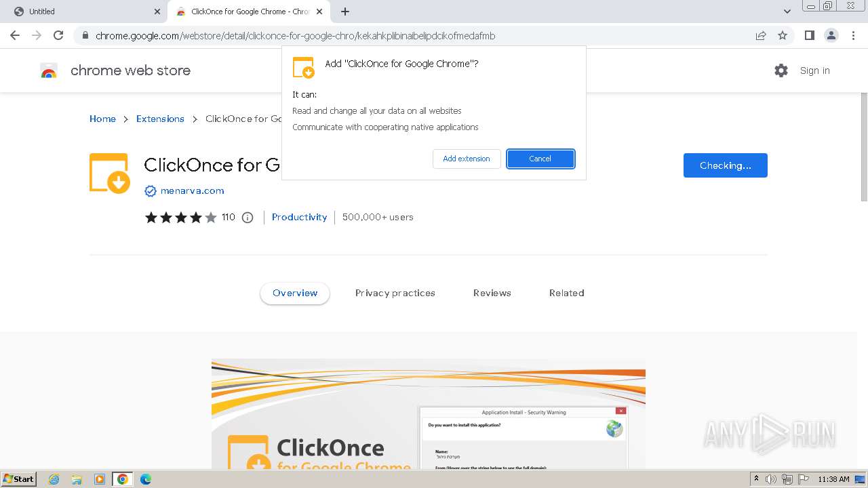Click the ClickOnce promo screenshot

click(429, 414)
